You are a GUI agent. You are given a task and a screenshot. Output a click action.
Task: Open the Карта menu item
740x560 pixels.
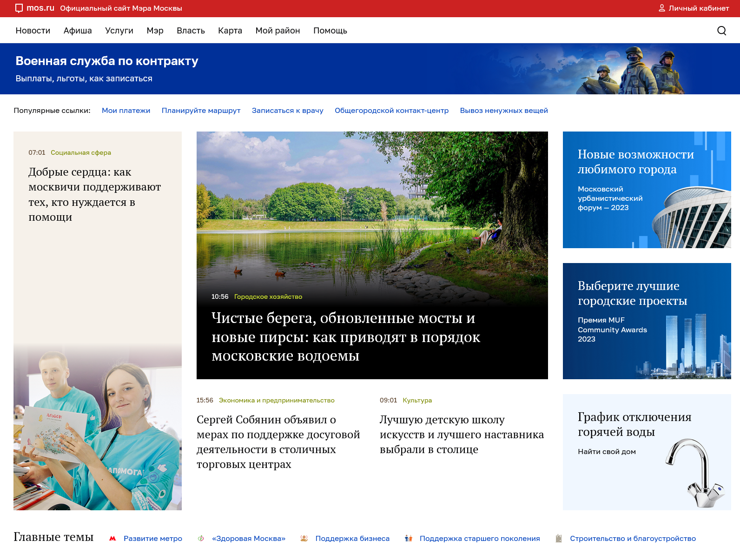click(x=230, y=31)
